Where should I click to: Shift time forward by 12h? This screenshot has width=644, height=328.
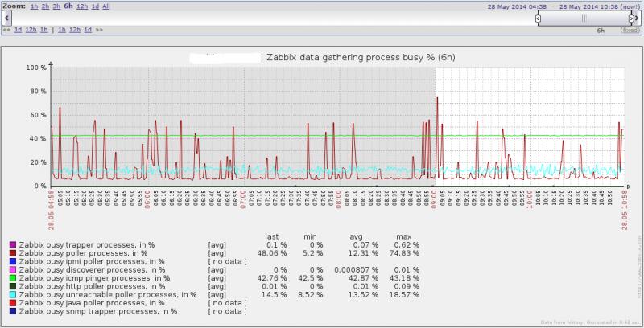(x=75, y=30)
